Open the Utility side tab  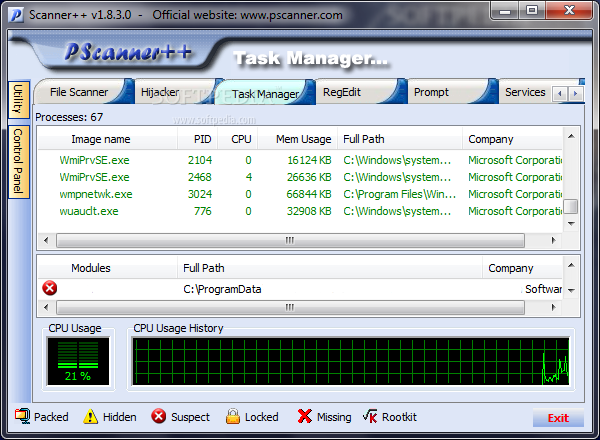click(x=19, y=99)
